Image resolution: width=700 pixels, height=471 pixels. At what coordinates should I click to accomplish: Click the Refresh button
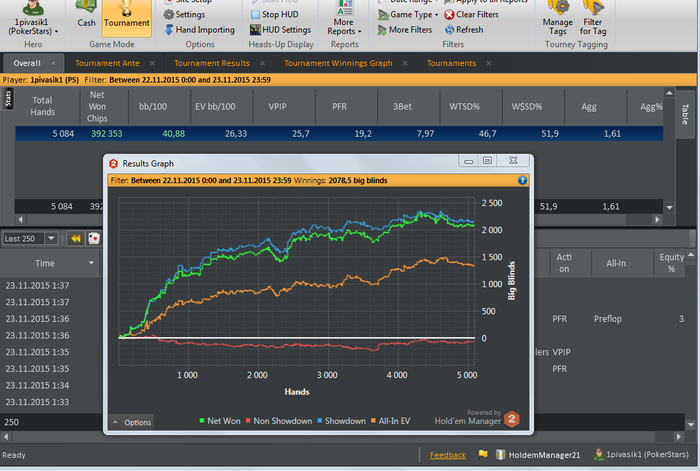click(464, 29)
